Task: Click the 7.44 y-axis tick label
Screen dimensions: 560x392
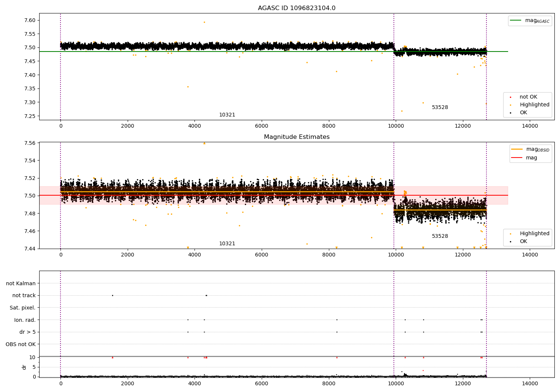Action: coord(29,249)
